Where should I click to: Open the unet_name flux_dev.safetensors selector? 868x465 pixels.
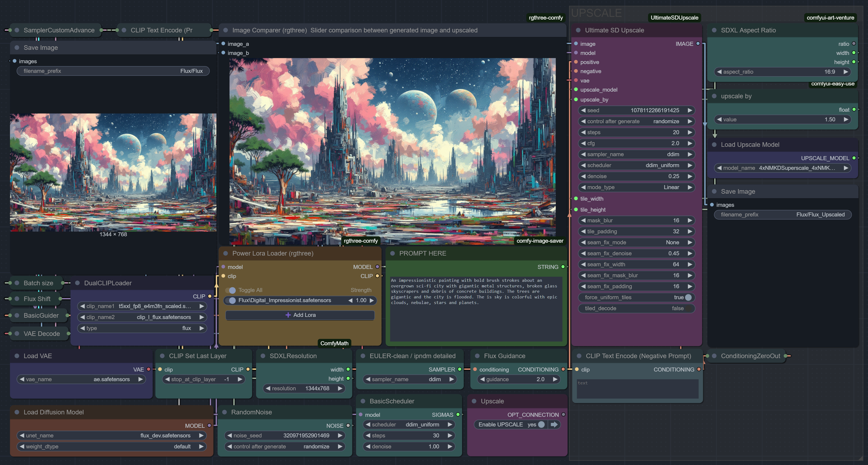click(111, 435)
